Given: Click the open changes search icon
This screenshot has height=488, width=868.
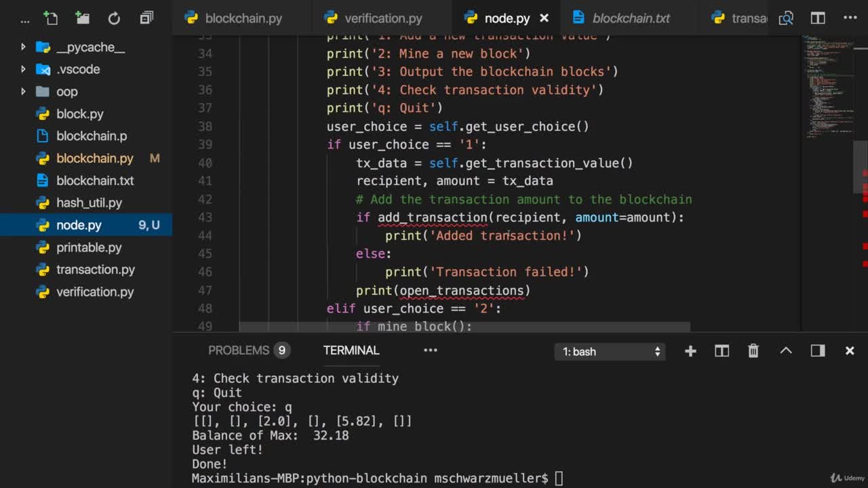Looking at the screenshot, I should tap(786, 18).
